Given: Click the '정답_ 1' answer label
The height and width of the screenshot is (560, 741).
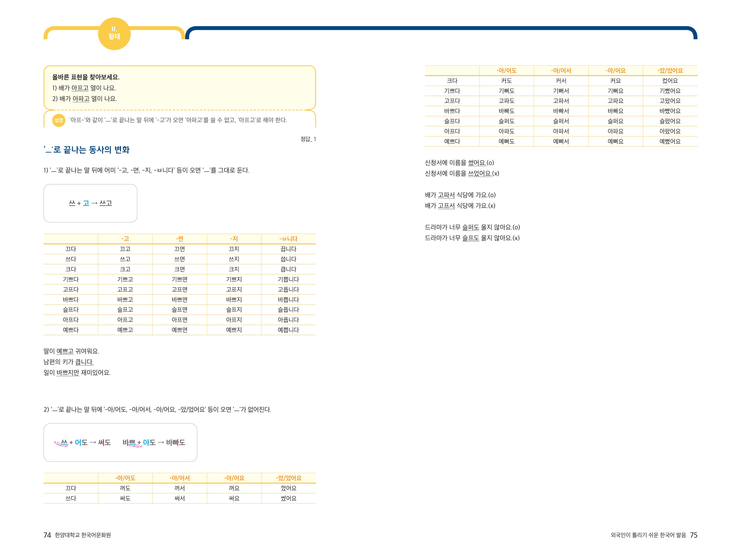Looking at the screenshot, I should [x=308, y=139].
